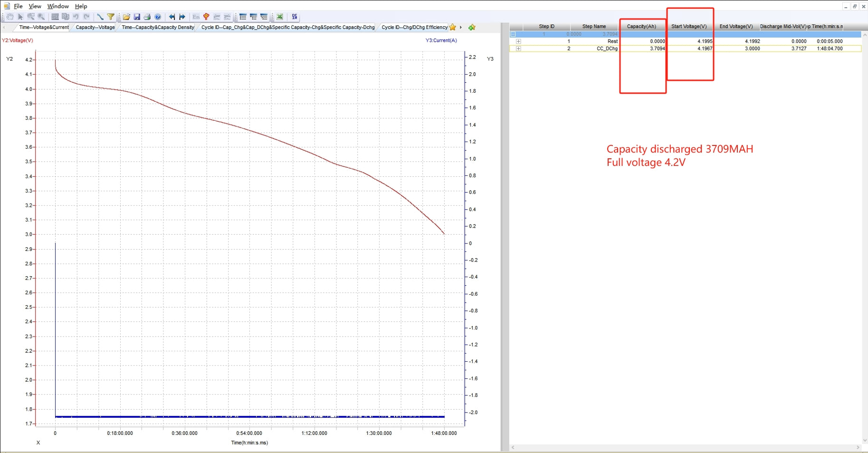Save data with the floppy disk icon
Image resolution: width=868 pixels, height=453 pixels.
click(137, 17)
